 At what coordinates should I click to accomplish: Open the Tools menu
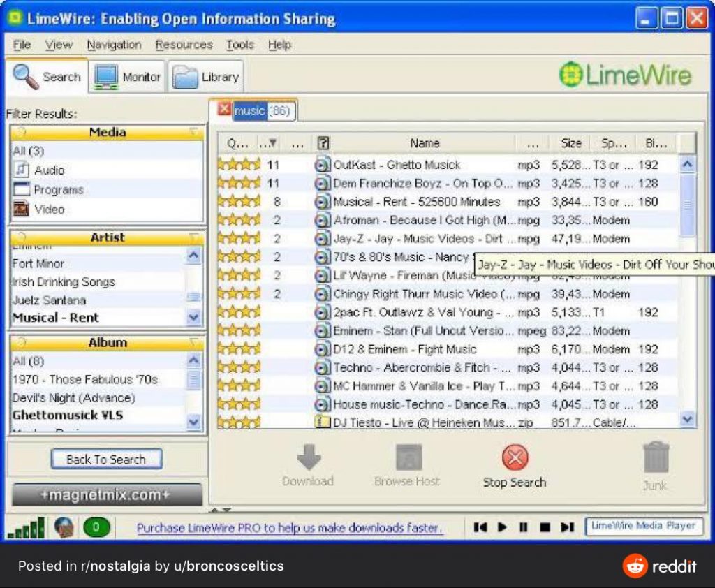240,45
